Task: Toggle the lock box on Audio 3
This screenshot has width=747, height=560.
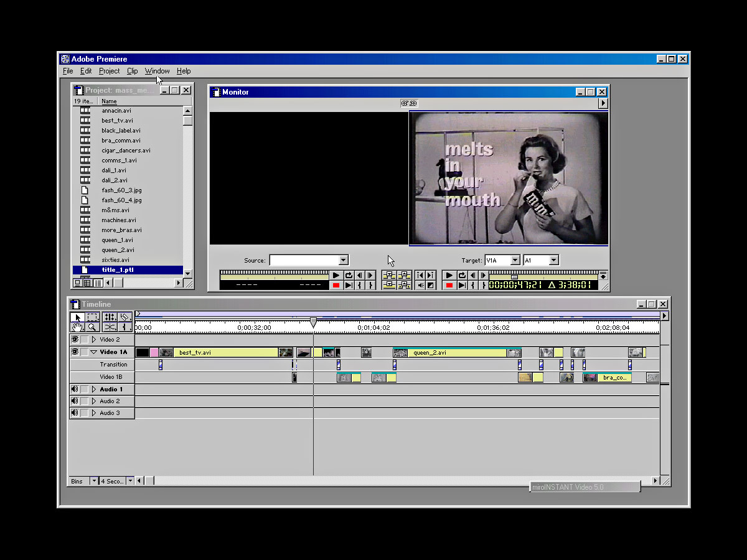Action: click(x=85, y=413)
